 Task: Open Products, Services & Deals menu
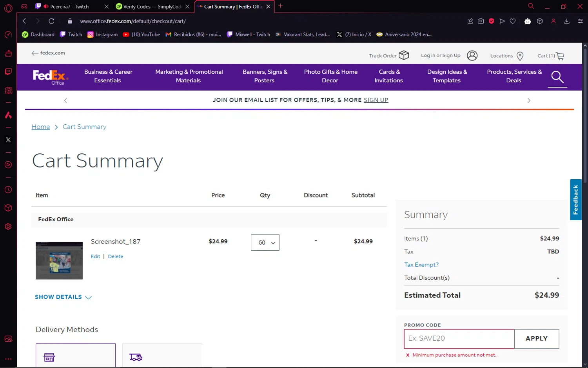pyautogui.click(x=514, y=76)
